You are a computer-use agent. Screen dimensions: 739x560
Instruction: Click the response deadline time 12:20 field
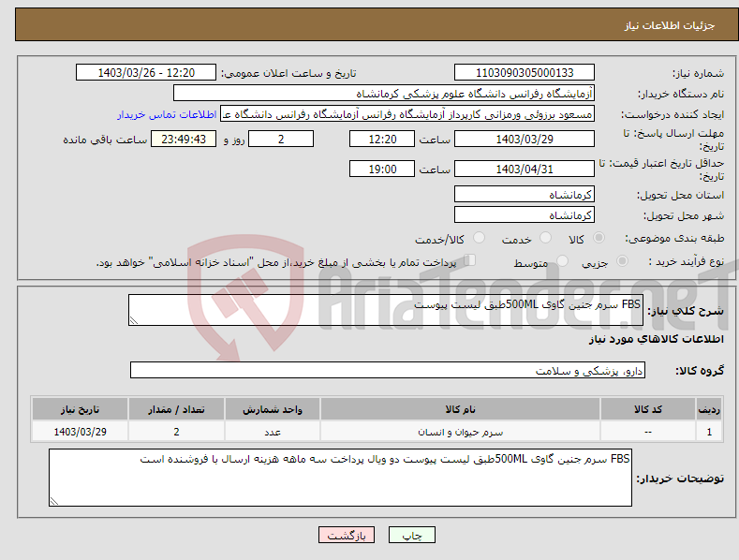coord(382,139)
